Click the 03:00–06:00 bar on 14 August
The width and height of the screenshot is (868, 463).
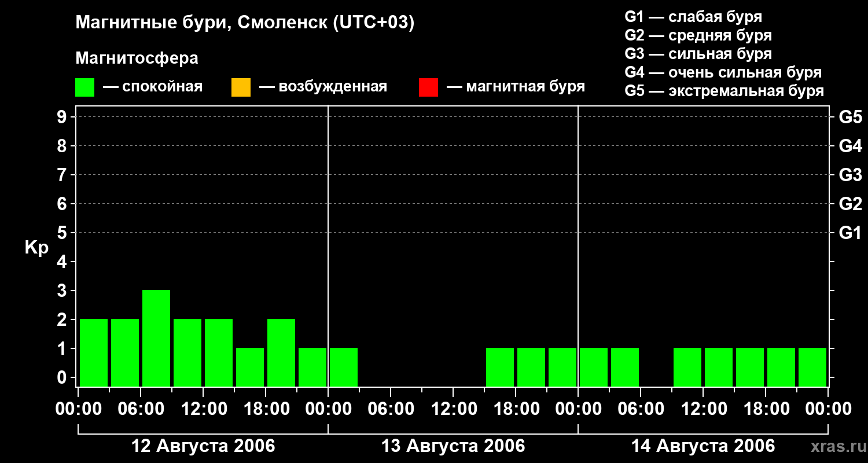pos(625,367)
